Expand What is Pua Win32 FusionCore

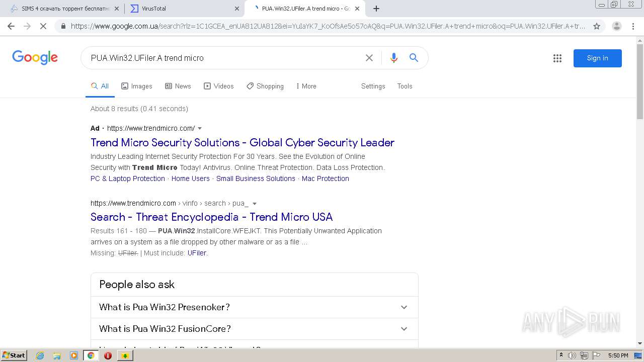(254, 329)
